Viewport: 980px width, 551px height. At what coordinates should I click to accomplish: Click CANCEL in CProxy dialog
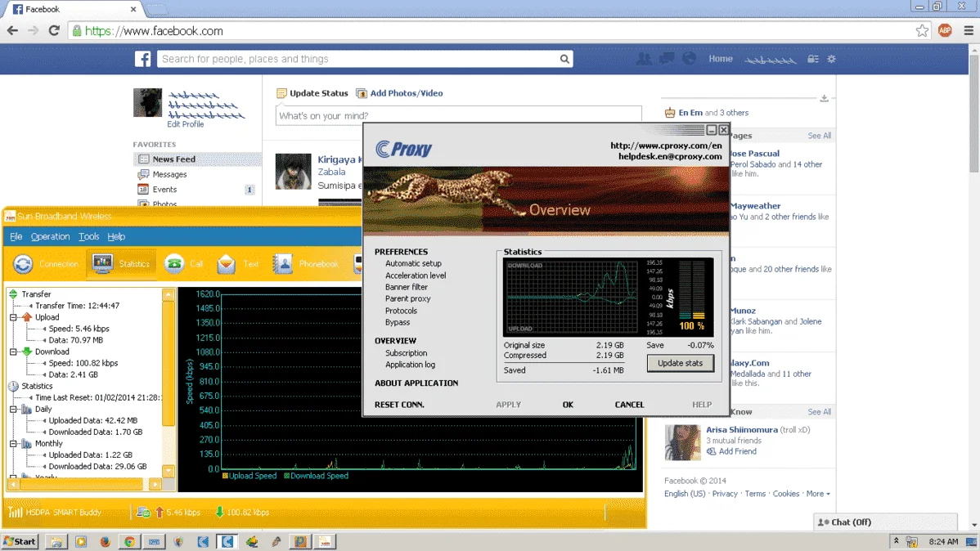click(x=629, y=405)
